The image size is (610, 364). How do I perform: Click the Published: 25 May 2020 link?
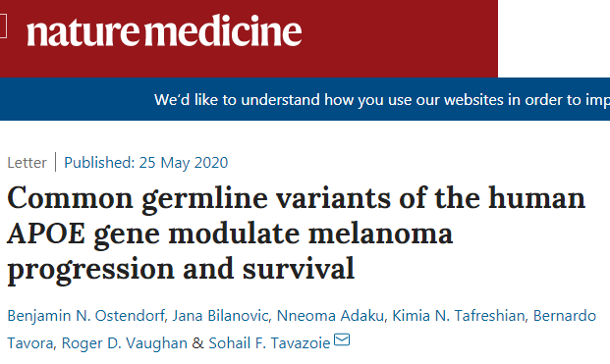pyautogui.click(x=146, y=163)
